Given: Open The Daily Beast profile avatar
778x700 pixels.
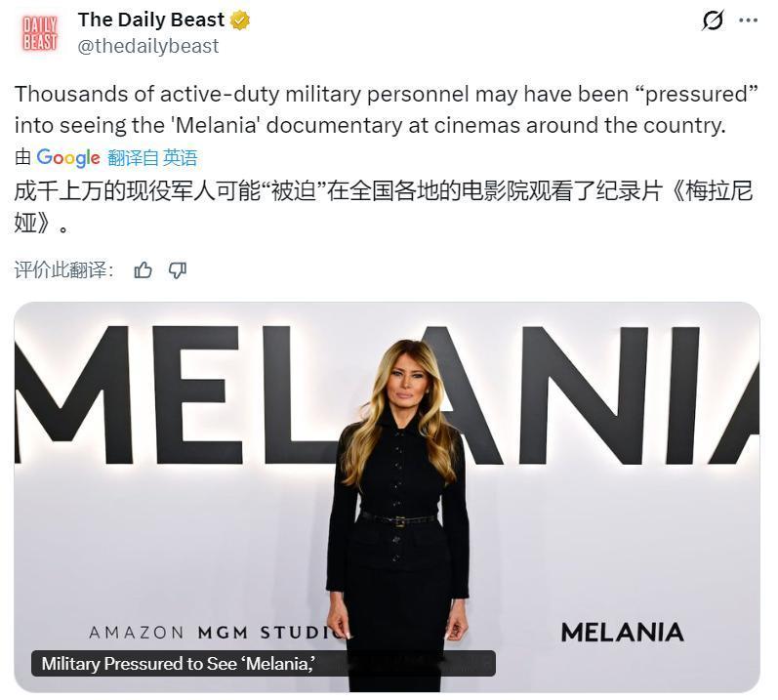Looking at the screenshot, I should tap(40, 32).
